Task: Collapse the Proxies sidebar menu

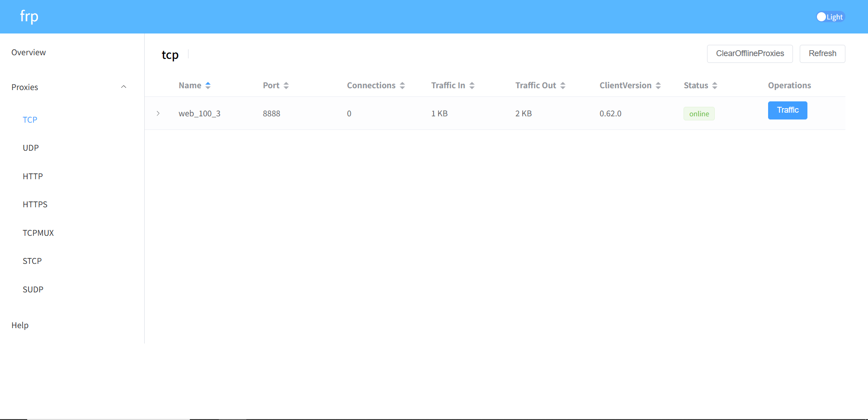Action: click(123, 87)
